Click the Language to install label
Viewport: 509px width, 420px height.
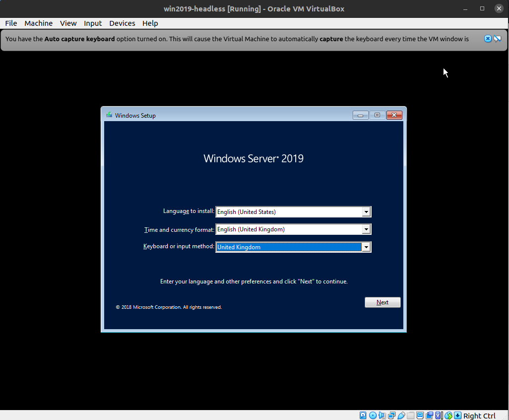(x=189, y=211)
